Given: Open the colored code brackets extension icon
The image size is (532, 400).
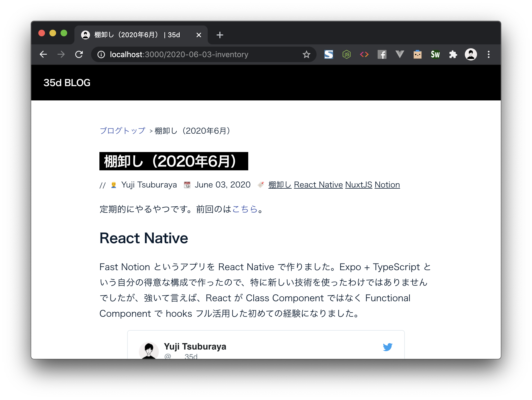Looking at the screenshot, I should click(x=364, y=54).
